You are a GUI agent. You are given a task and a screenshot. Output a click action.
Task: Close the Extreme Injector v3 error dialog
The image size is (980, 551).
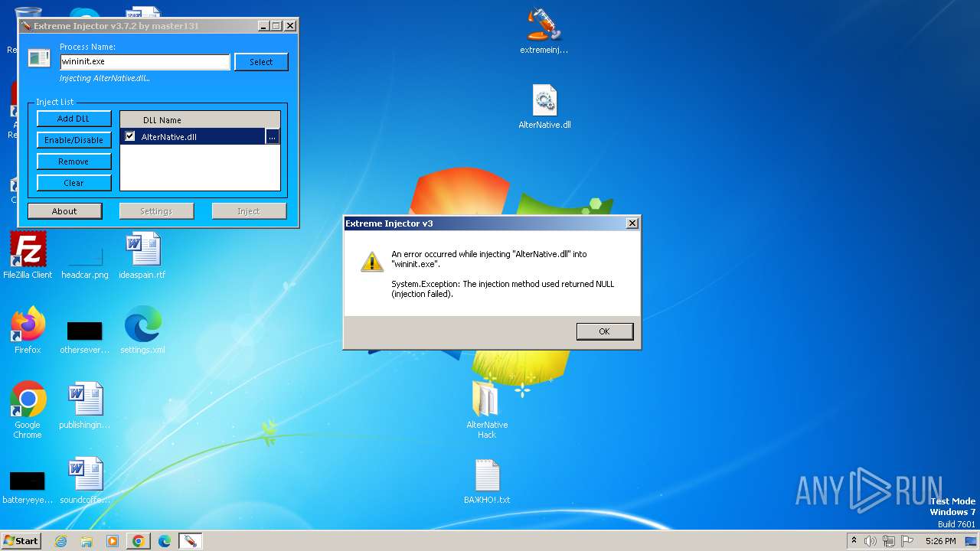tap(632, 223)
